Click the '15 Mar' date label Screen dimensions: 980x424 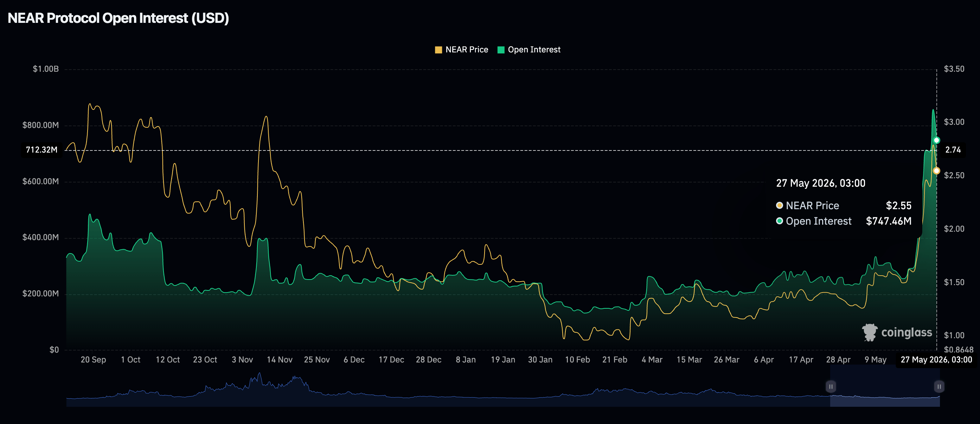click(689, 360)
